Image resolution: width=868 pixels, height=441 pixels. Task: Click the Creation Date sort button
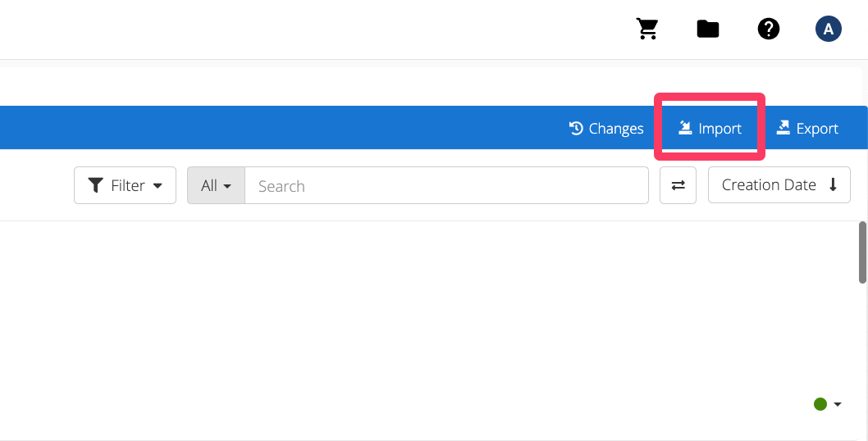tap(779, 185)
